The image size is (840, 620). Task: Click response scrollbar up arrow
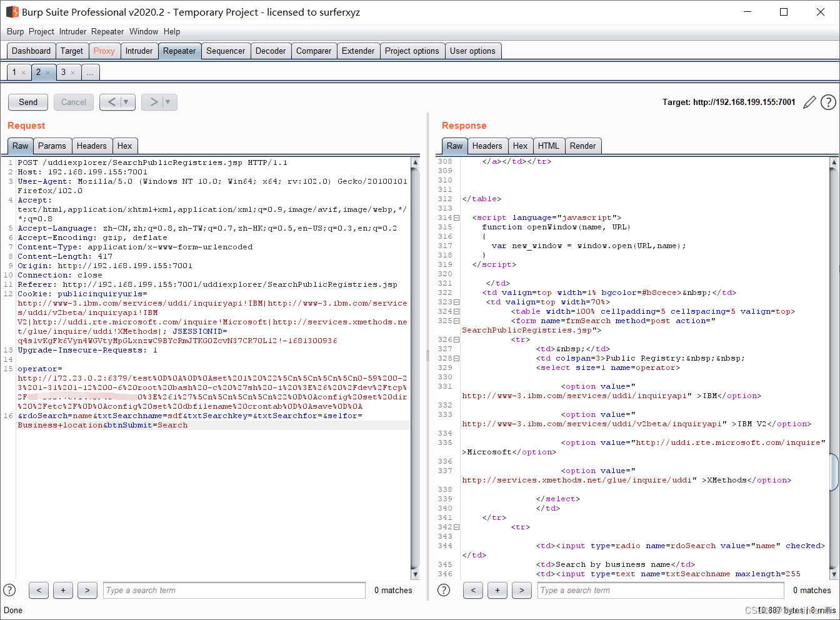click(834, 162)
